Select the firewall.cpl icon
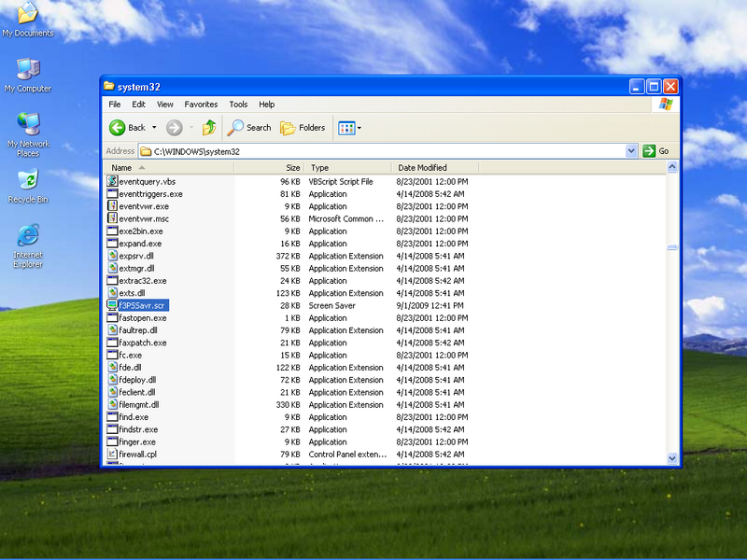Viewport: 747px width, 560px height. tap(112, 454)
